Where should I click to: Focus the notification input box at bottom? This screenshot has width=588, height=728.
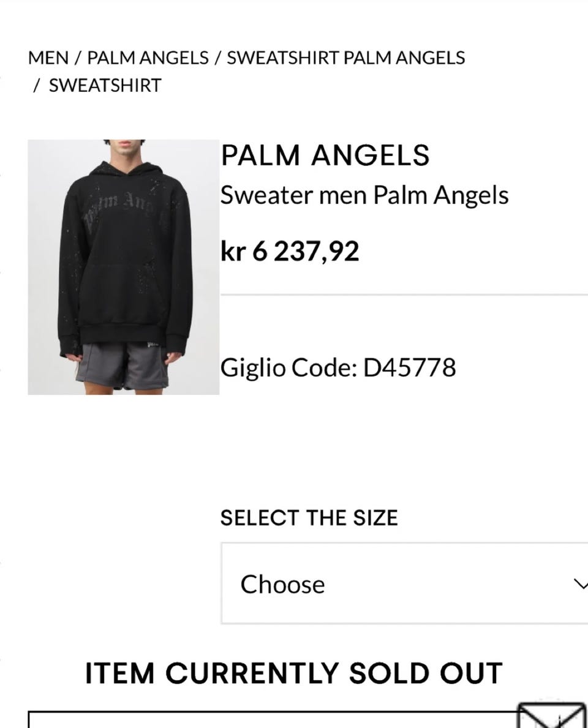pos(274,719)
